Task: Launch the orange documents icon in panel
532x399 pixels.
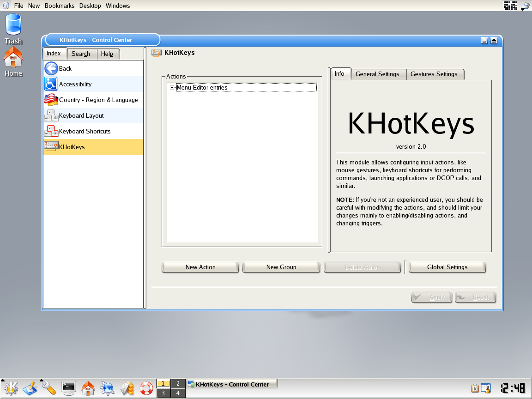Action: [127, 388]
